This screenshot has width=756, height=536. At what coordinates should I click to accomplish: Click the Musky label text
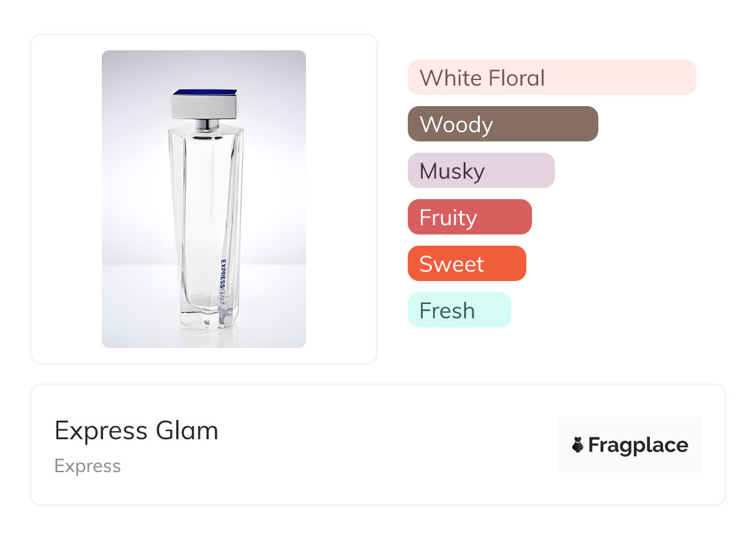(452, 171)
